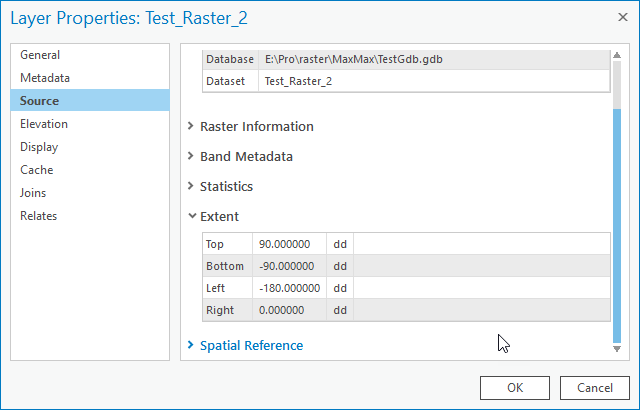Switch to the Metadata page
Viewport: 640px width, 410px height.
click(x=45, y=78)
